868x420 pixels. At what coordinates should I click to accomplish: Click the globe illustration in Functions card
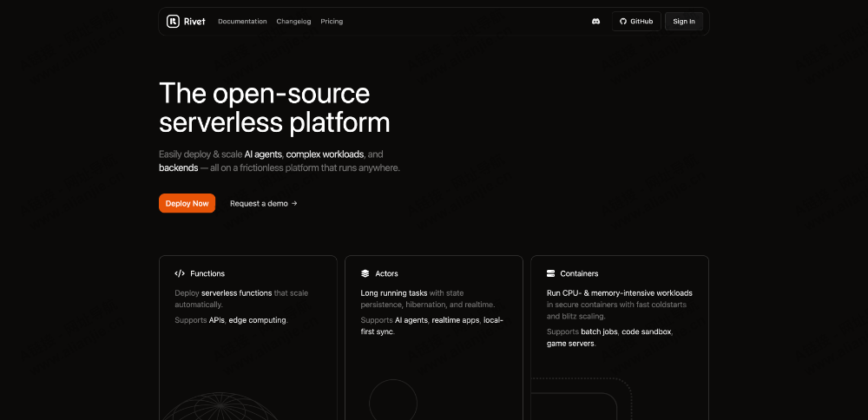(221, 407)
